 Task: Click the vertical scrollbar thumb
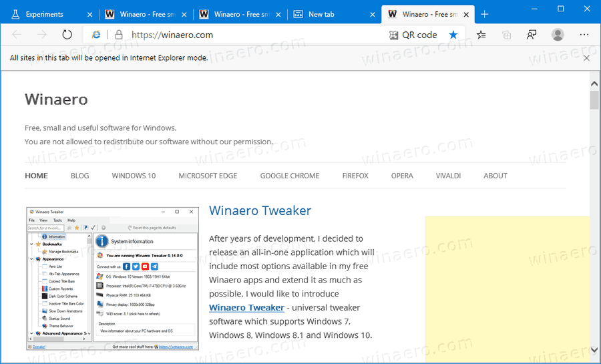click(594, 100)
